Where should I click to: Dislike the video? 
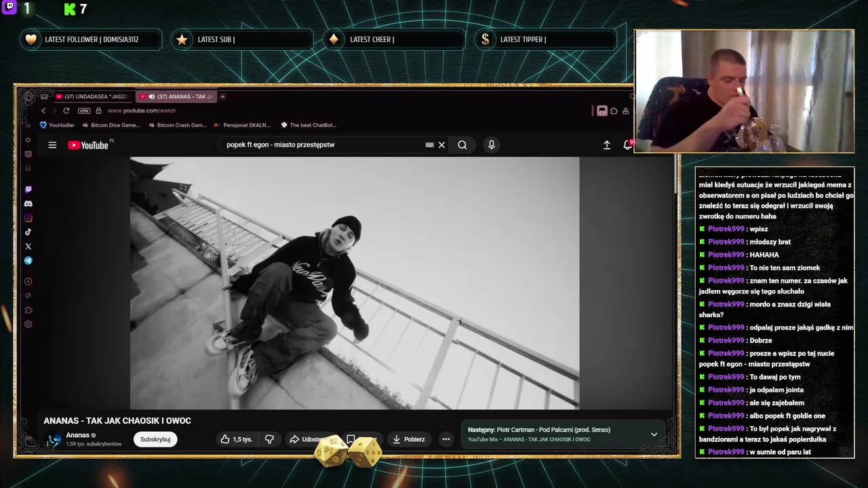tap(269, 439)
